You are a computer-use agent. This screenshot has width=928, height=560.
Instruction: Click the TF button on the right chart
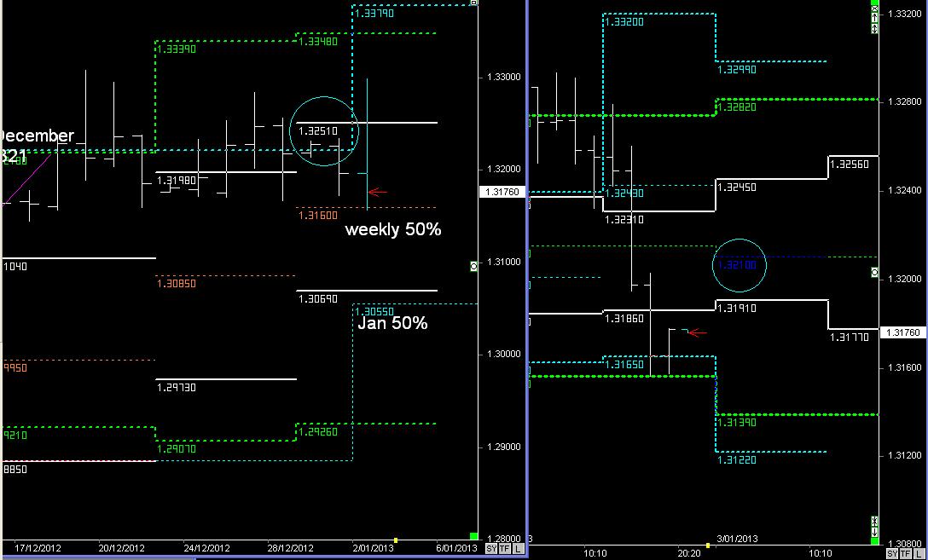906,554
